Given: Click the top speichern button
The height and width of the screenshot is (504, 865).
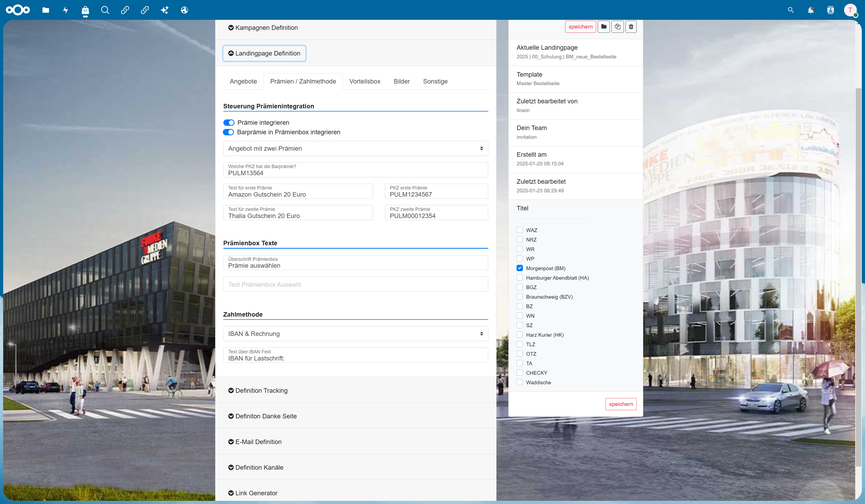Looking at the screenshot, I should (581, 26).
